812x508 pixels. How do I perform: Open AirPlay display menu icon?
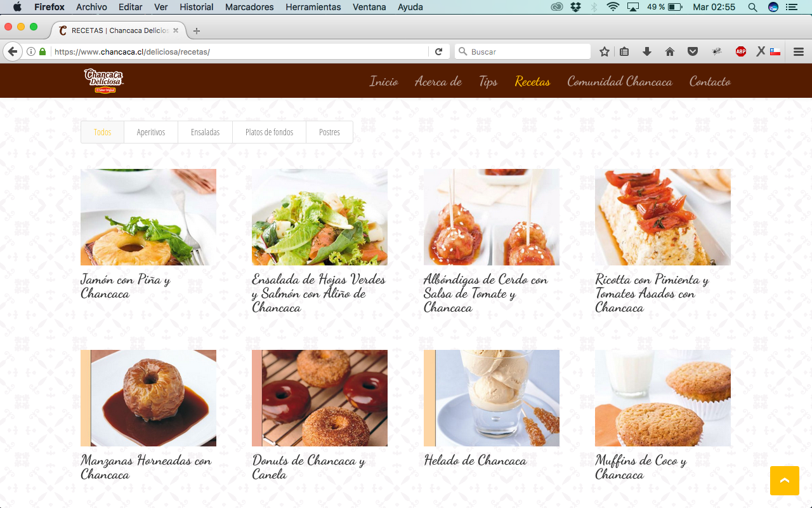click(x=633, y=7)
